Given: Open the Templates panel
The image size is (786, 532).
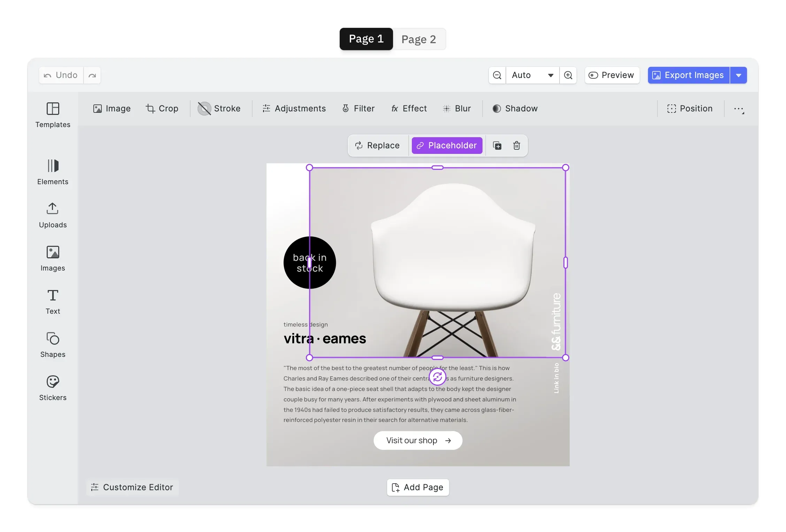Looking at the screenshot, I should [x=53, y=115].
